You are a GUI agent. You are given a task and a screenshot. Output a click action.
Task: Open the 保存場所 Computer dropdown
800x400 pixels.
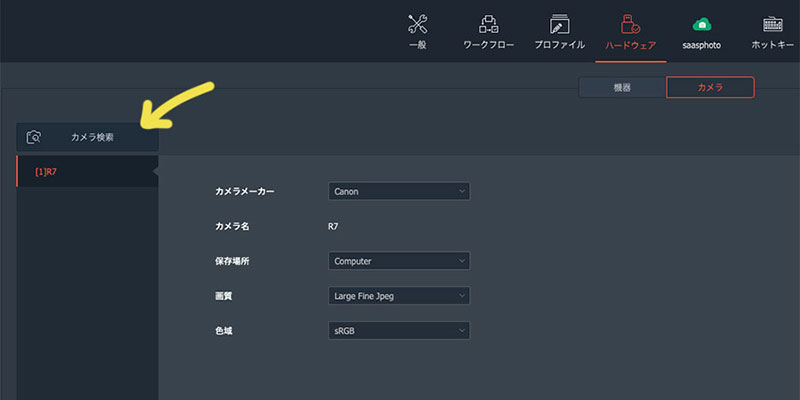(x=398, y=261)
